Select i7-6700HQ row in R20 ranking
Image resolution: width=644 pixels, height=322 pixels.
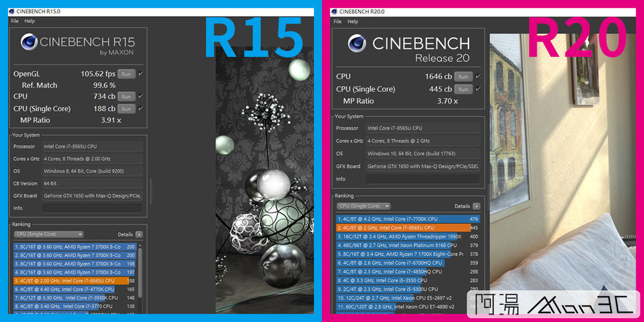click(408, 263)
